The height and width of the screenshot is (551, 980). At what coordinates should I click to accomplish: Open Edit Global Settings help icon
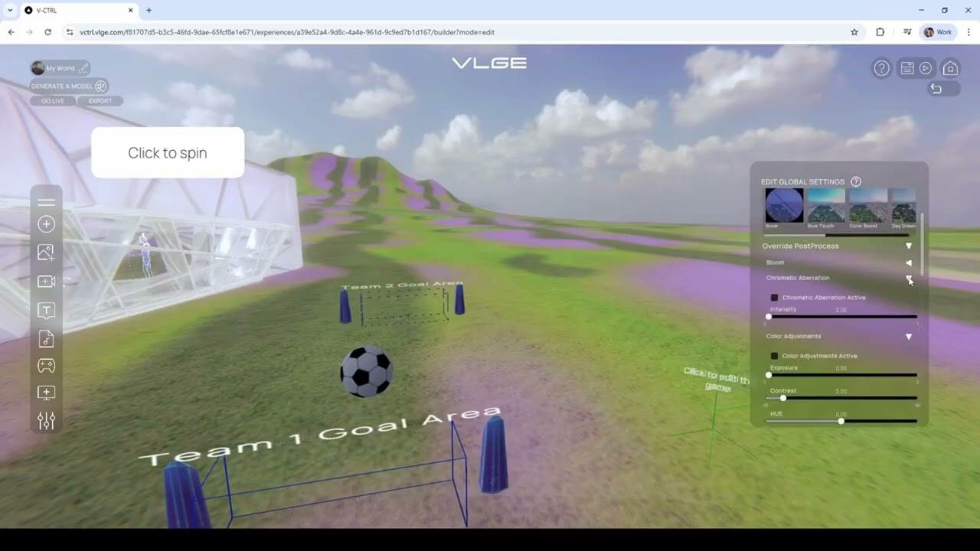(x=856, y=181)
